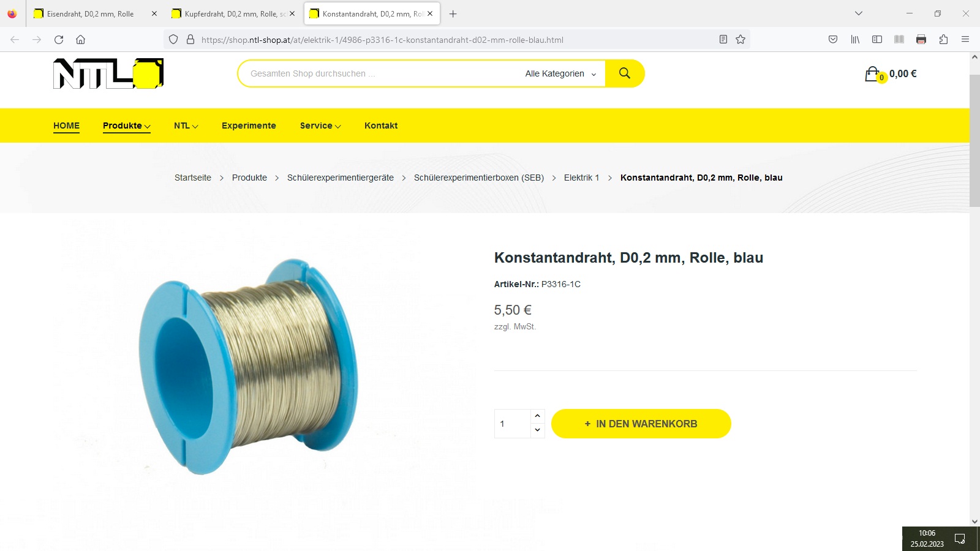Click the page vertical scrollbar thumb
The width and height of the screenshot is (980, 551).
click(974, 141)
